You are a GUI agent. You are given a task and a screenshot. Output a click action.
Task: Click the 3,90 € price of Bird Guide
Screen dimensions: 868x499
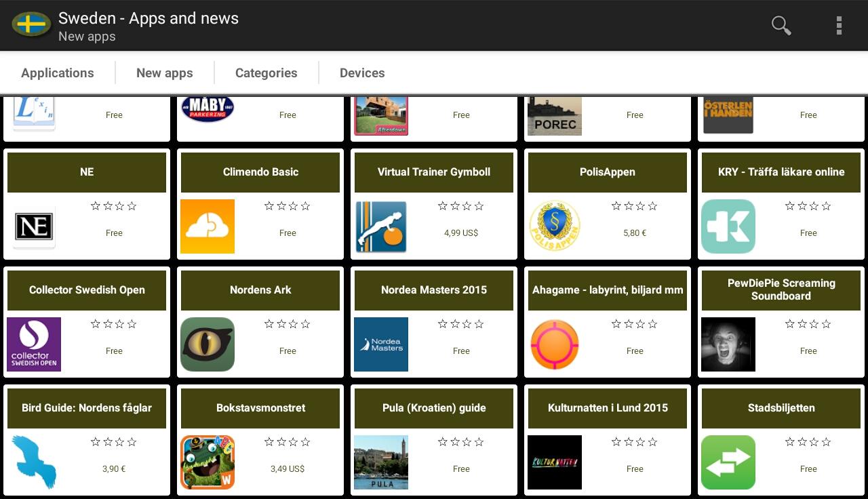114,469
